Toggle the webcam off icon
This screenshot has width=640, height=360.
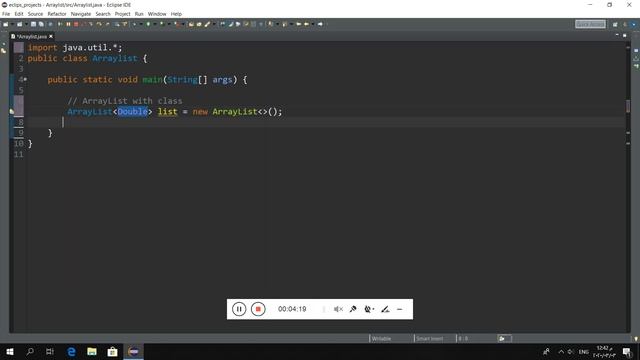tap(369, 309)
